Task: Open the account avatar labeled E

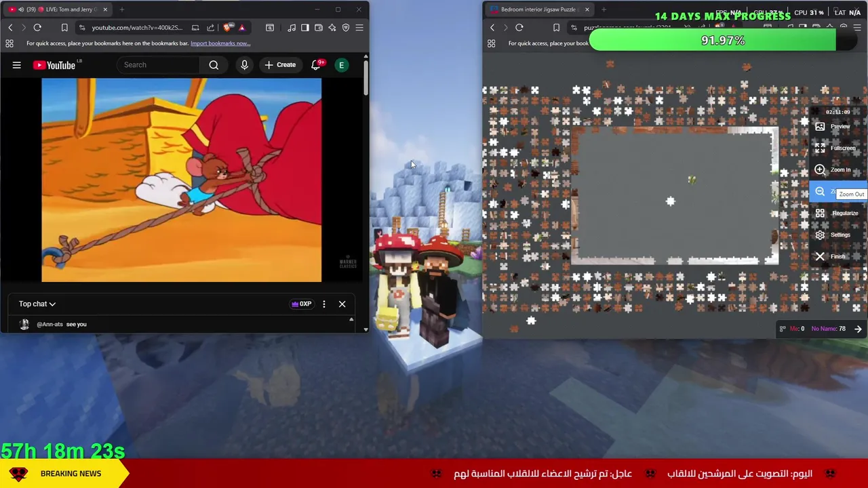Action: coord(342,65)
